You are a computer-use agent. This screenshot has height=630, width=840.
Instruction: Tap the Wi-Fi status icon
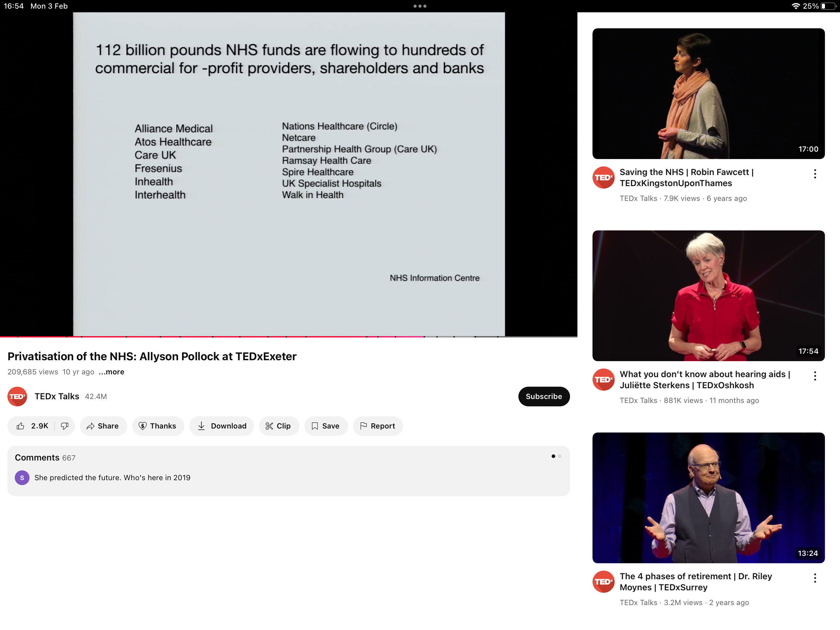click(x=795, y=6)
